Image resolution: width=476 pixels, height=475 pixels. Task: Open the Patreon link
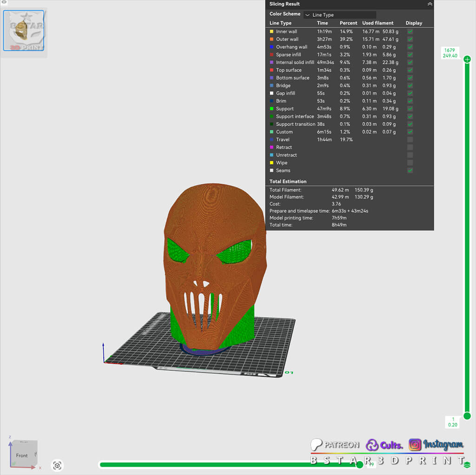[x=335, y=445]
